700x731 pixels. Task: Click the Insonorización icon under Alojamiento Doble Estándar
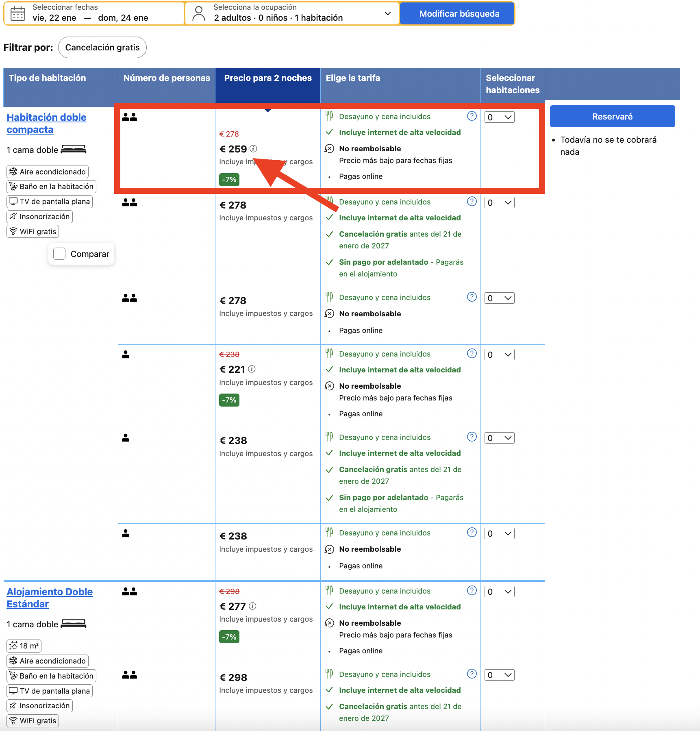pos(13,706)
